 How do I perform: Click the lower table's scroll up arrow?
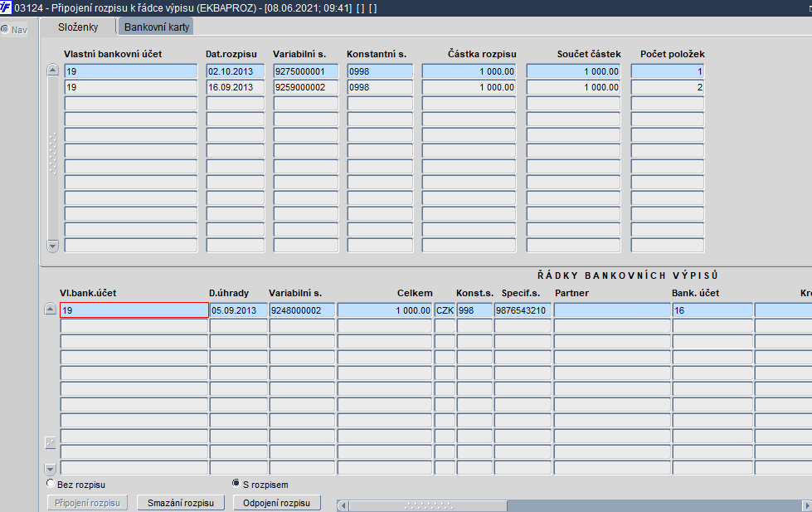coord(51,310)
